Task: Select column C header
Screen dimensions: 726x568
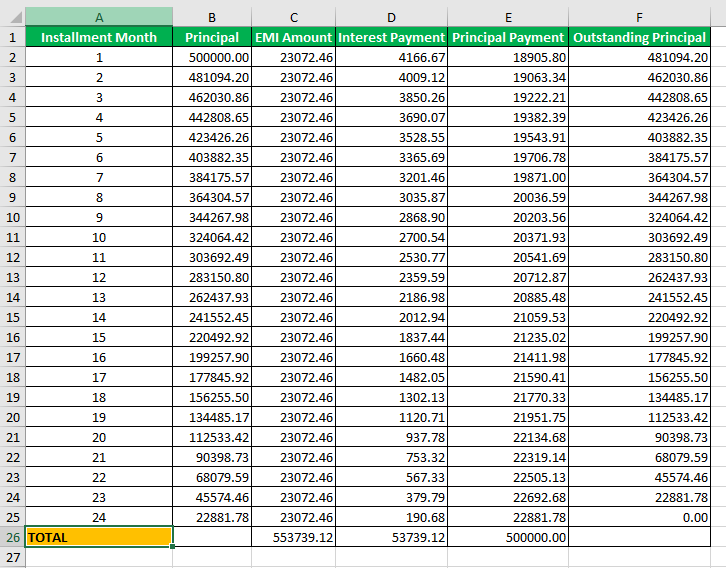Action: click(294, 17)
